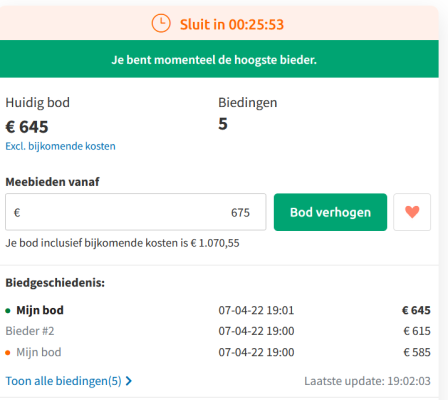Click the heart favorite icon
The image size is (448, 400).
[412, 212]
